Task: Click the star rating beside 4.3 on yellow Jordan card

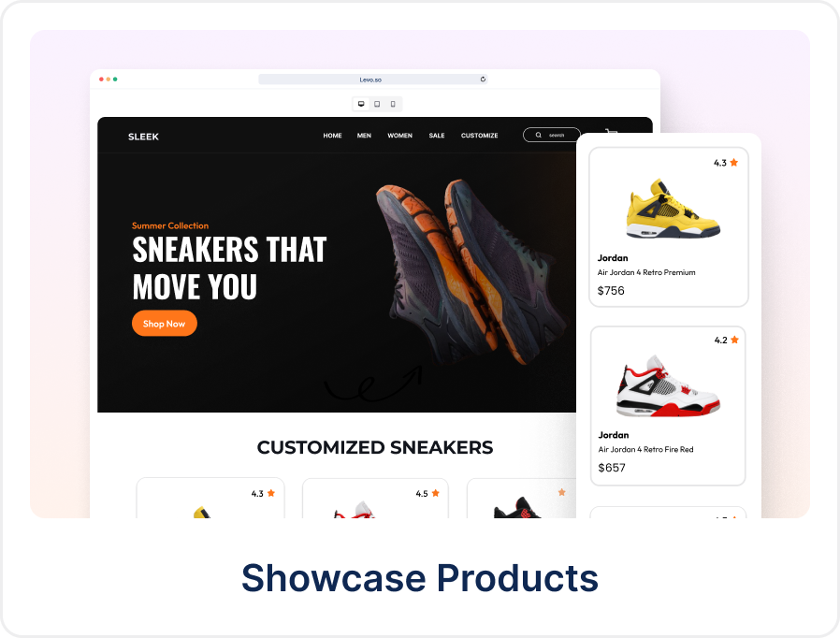Action: tap(734, 163)
